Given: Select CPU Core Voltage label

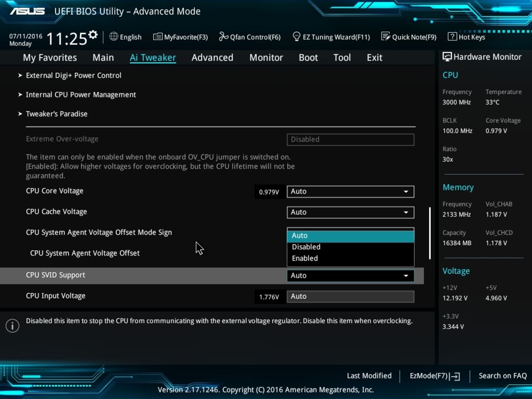Looking at the screenshot, I should (x=55, y=191).
